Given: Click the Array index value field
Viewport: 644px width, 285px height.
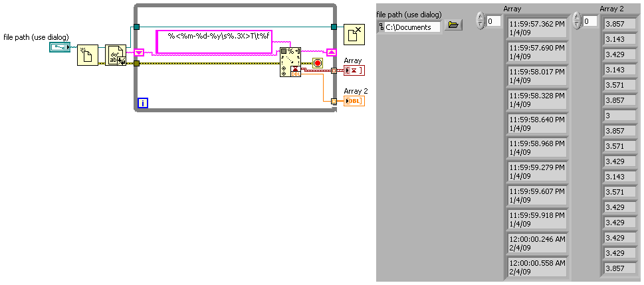Looking at the screenshot, I should (493, 21).
